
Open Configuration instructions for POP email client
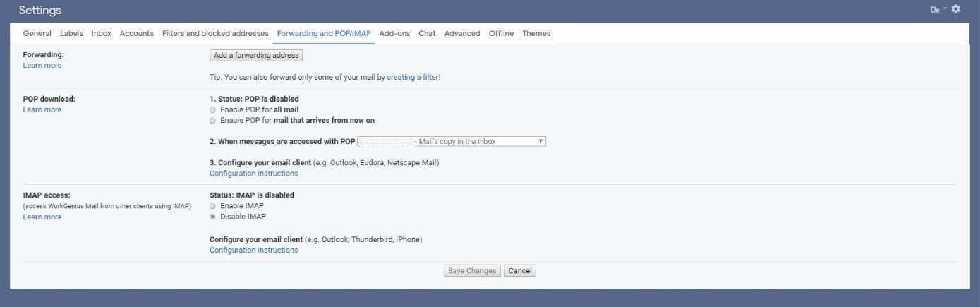(x=254, y=174)
